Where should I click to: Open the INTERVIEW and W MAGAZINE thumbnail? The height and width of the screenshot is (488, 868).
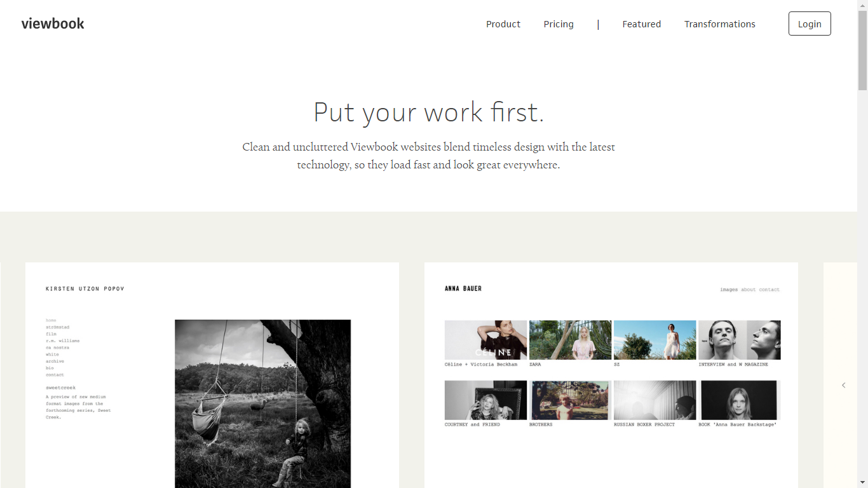tap(739, 340)
